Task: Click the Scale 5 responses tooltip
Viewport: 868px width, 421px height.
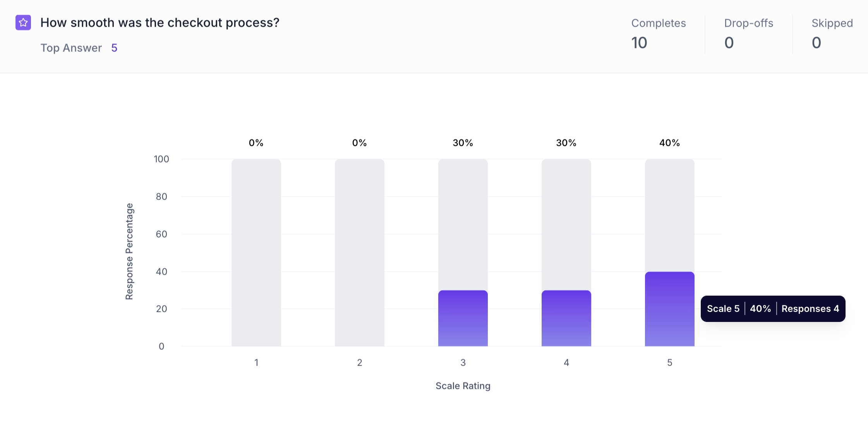Action: (x=773, y=309)
